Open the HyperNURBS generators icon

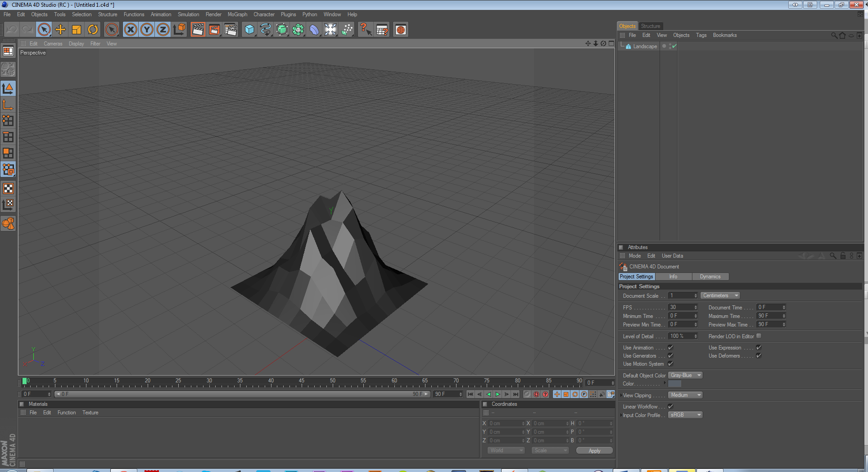point(282,30)
